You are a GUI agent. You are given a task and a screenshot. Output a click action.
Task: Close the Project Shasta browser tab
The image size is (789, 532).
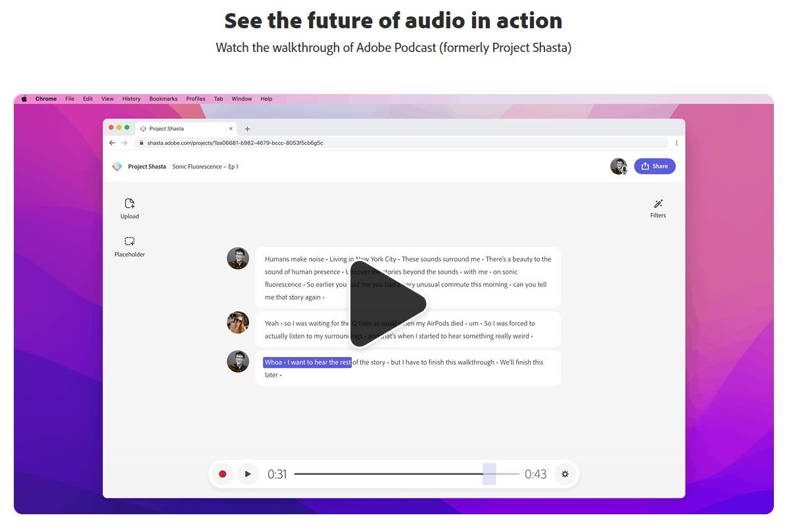[231, 129]
